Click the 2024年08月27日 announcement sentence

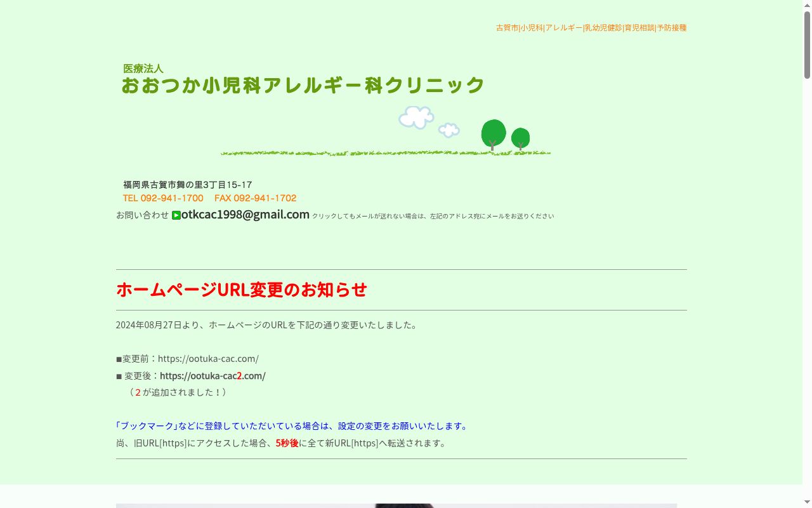pyautogui.click(x=268, y=325)
